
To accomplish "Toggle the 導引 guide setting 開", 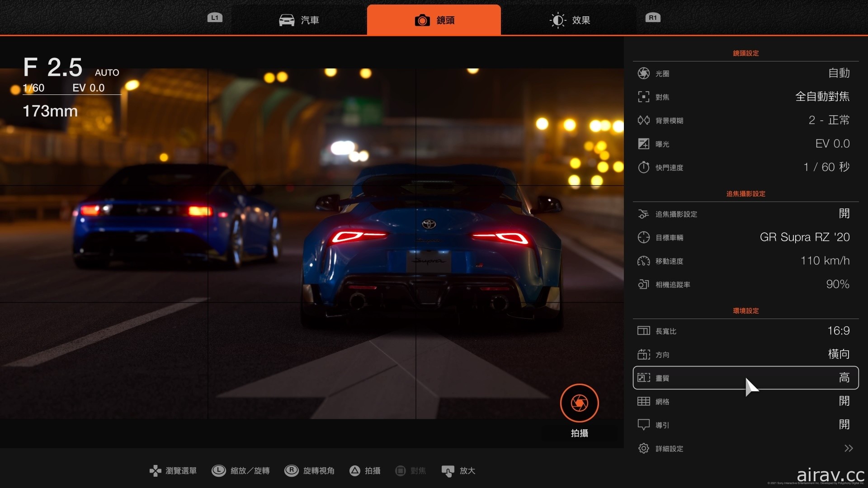I will pos(844,425).
